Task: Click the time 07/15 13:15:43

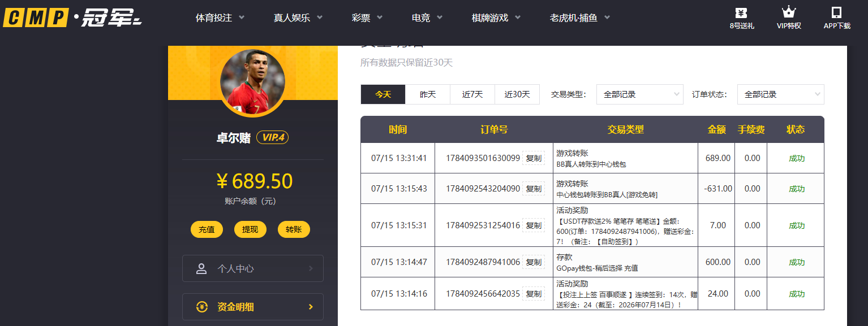Action: click(399, 189)
